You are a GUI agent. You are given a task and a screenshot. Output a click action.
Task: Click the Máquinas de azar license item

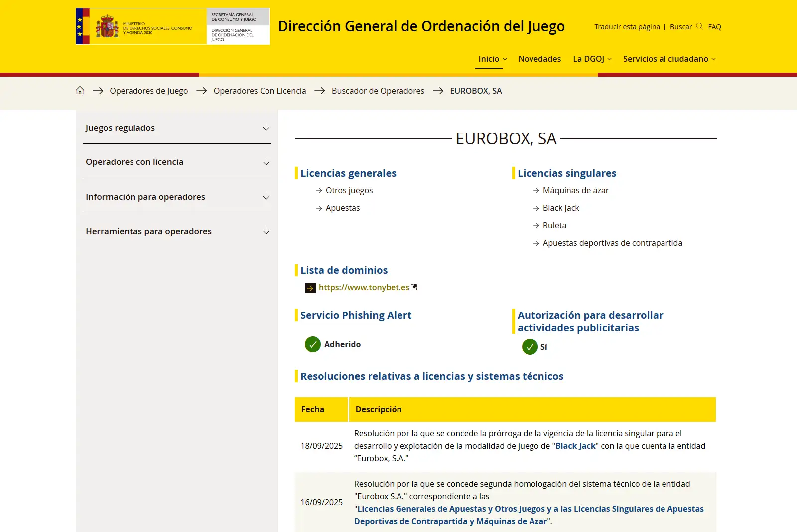tap(575, 190)
